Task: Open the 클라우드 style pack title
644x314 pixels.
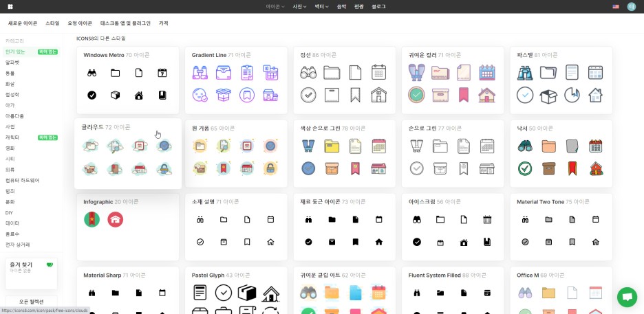Action: [x=93, y=127]
